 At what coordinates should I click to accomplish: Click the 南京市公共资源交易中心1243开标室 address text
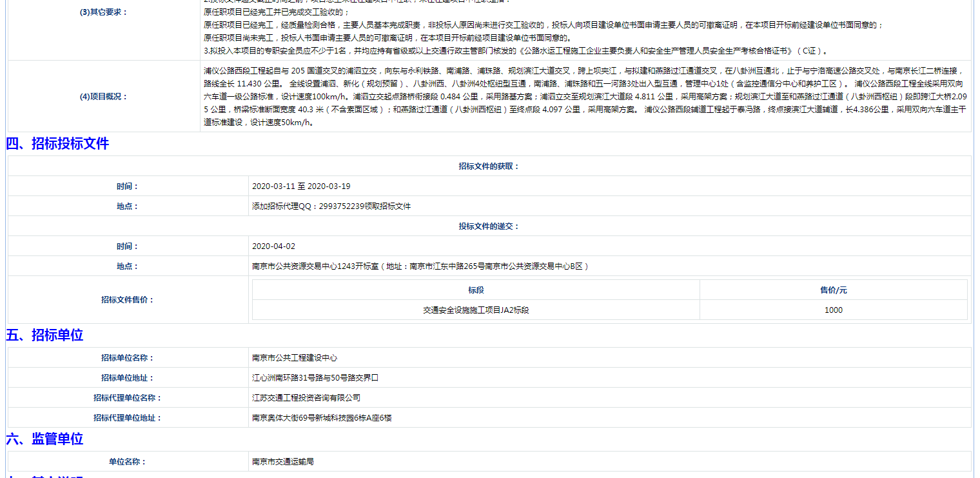420,266
